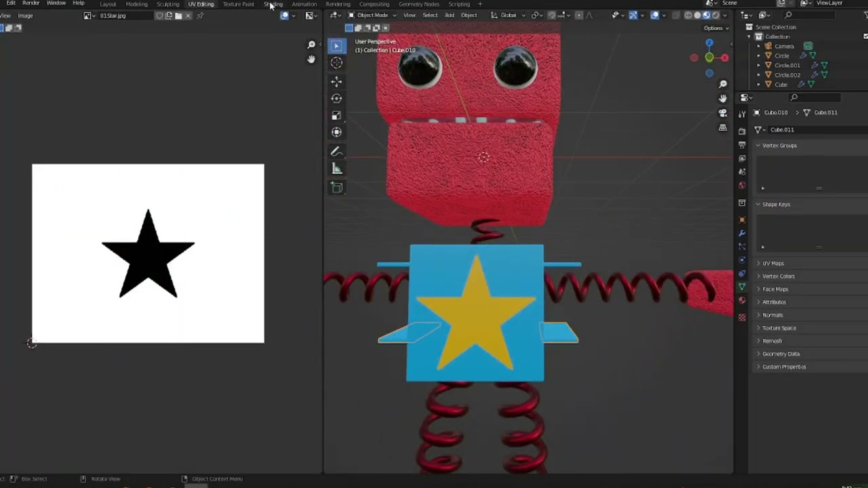The image size is (868, 488).
Task: Open the Render properties tab
Action: pyautogui.click(x=742, y=131)
